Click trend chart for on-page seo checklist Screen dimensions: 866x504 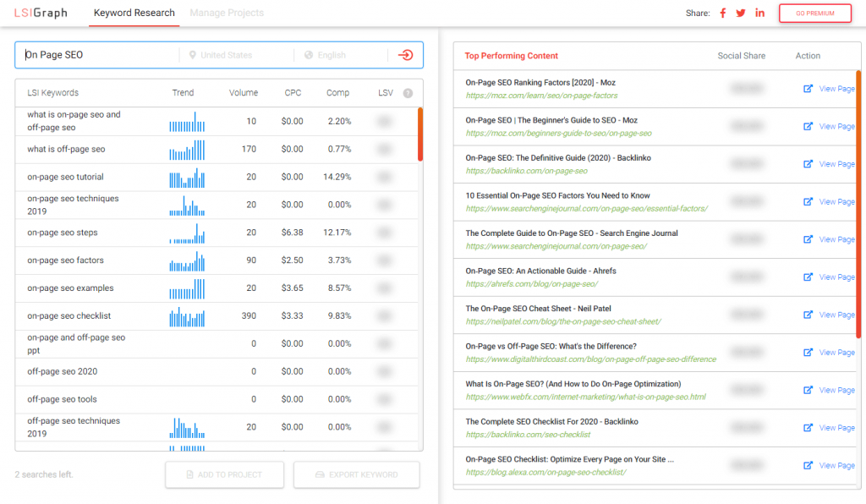(x=187, y=317)
